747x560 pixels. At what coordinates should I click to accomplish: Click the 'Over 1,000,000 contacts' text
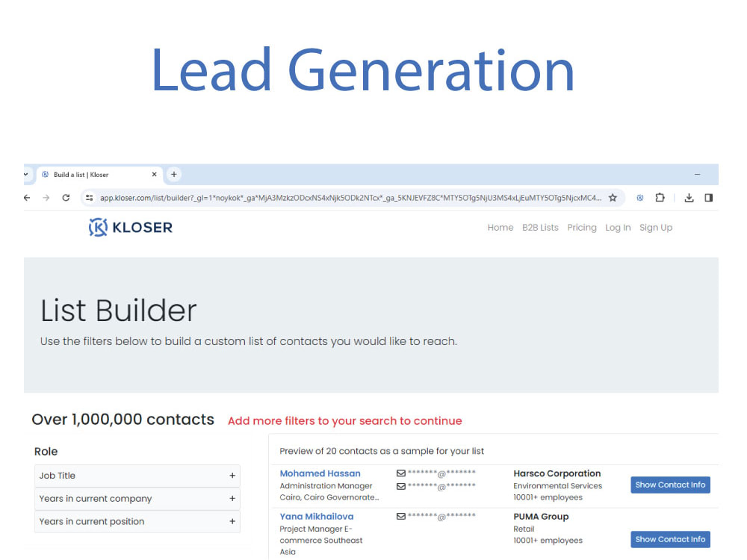coord(123,420)
